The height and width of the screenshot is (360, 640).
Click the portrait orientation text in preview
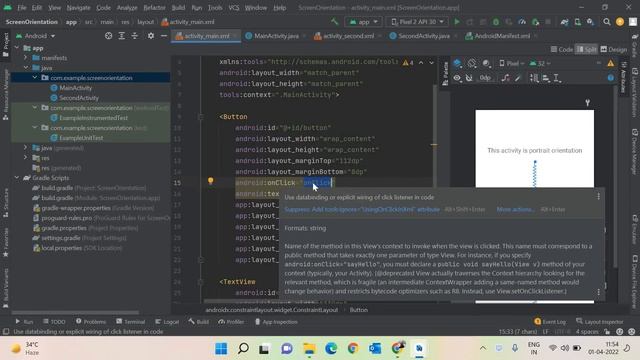point(535,151)
